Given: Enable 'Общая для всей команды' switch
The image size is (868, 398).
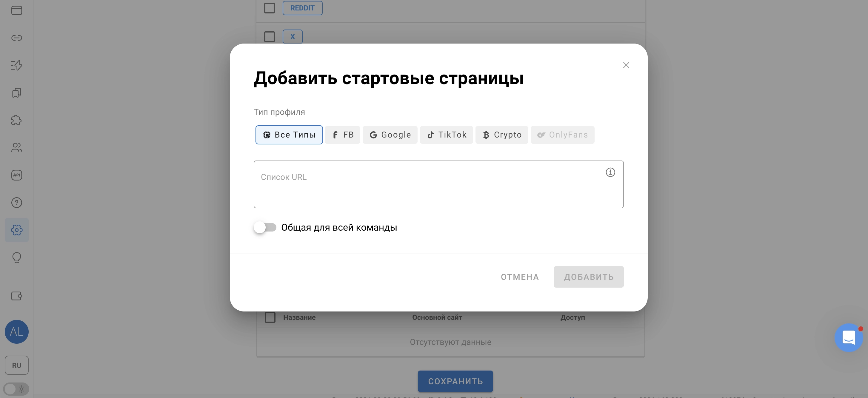Looking at the screenshot, I should click(x=265, y=228).
